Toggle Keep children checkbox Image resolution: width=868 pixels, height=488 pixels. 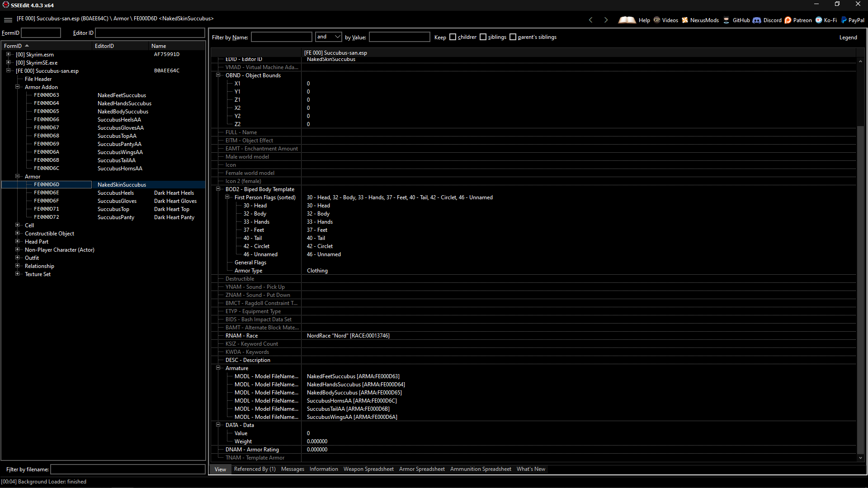coord(453,37)
